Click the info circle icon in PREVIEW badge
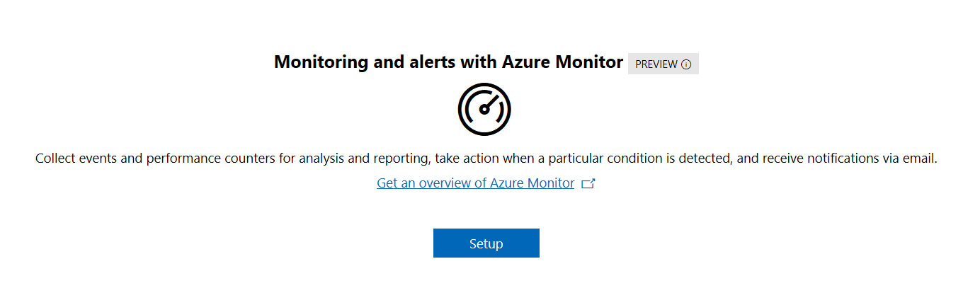Screen dimensions: 980x288 point(686,64)
